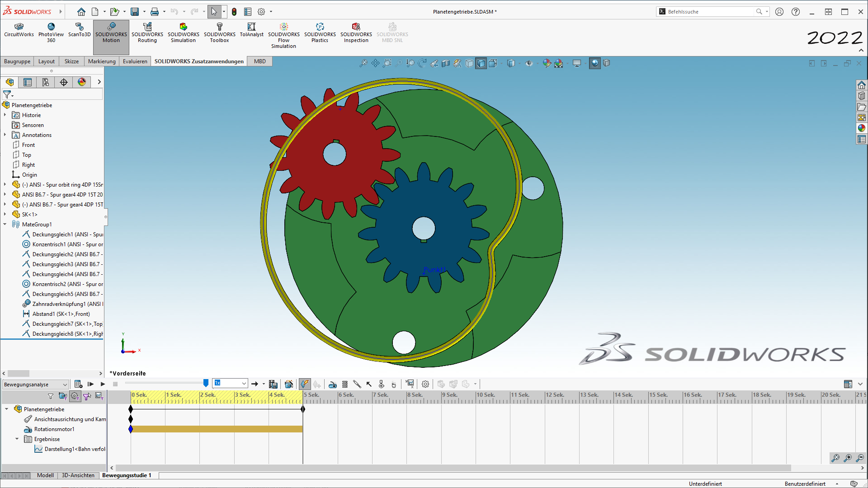Open ConfigurationManager tab

click(46, 82)
